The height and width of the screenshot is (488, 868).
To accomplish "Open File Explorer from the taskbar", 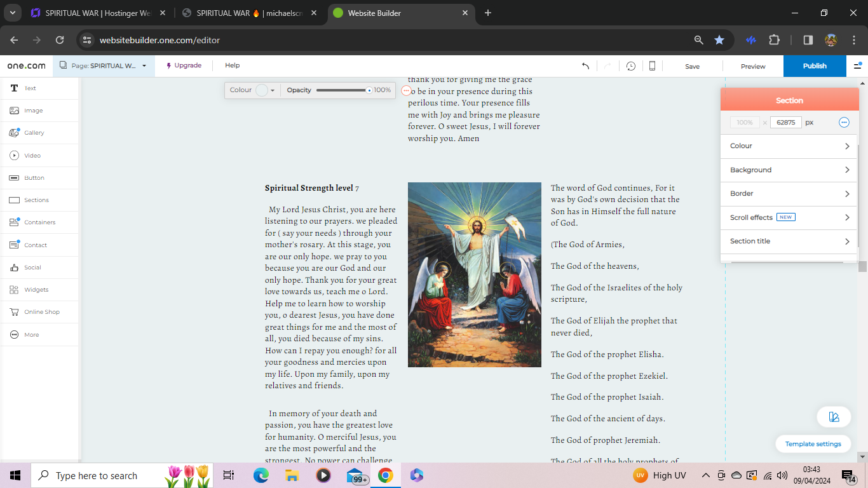I will point(292,475).
